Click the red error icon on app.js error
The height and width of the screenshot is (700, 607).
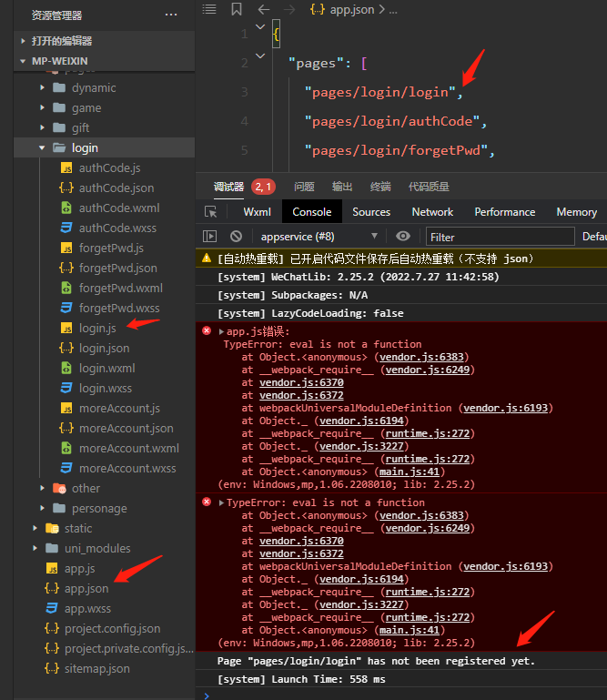point(207,331)
